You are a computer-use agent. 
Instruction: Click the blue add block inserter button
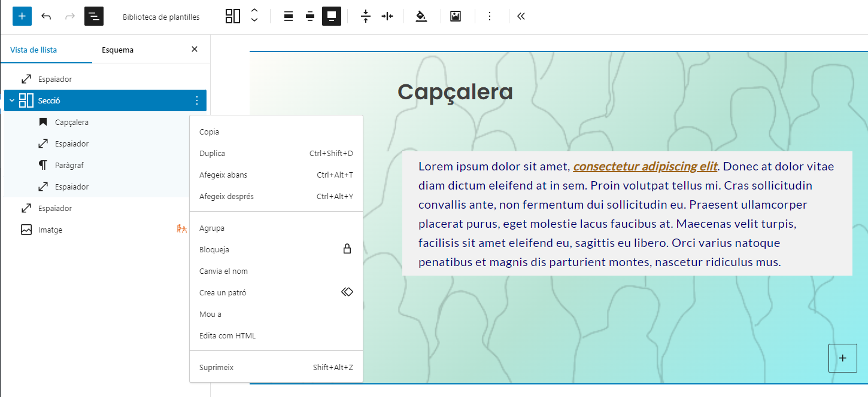[x=22, y=16]
